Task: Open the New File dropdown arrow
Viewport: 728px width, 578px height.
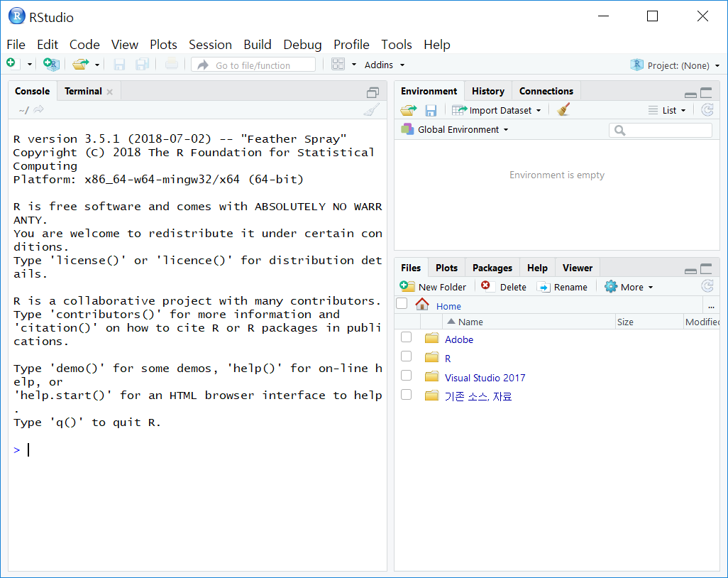Action: (30, 65)
